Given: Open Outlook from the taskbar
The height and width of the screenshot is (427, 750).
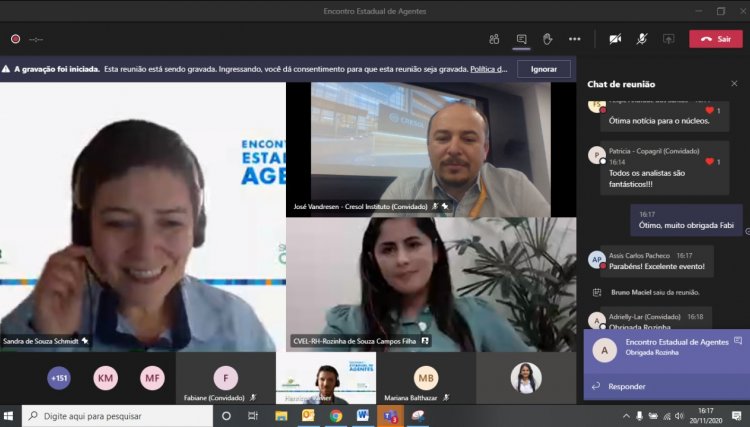Looking at the screenshot, I should click(309, 416).
